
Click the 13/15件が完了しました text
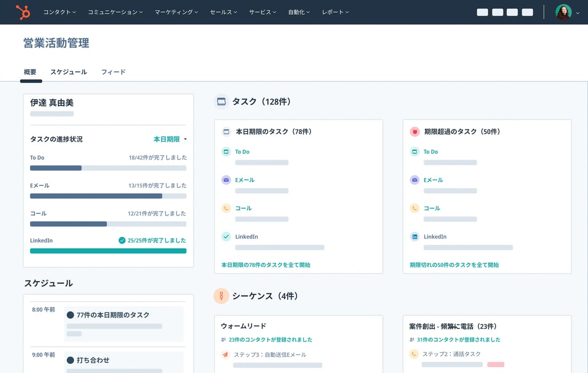point(158,185)
